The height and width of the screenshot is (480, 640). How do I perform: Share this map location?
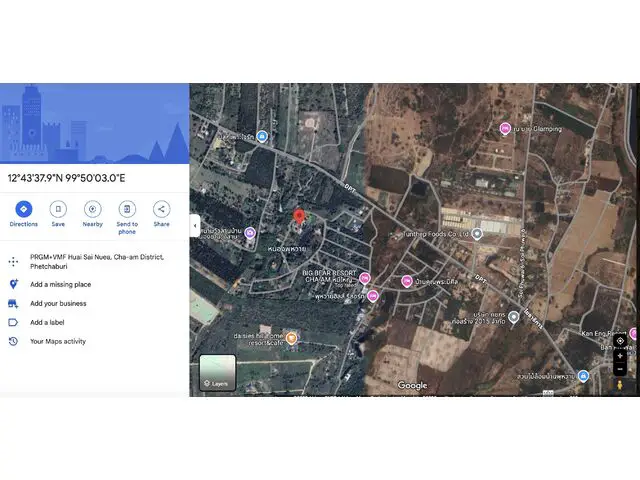[161, 209]
